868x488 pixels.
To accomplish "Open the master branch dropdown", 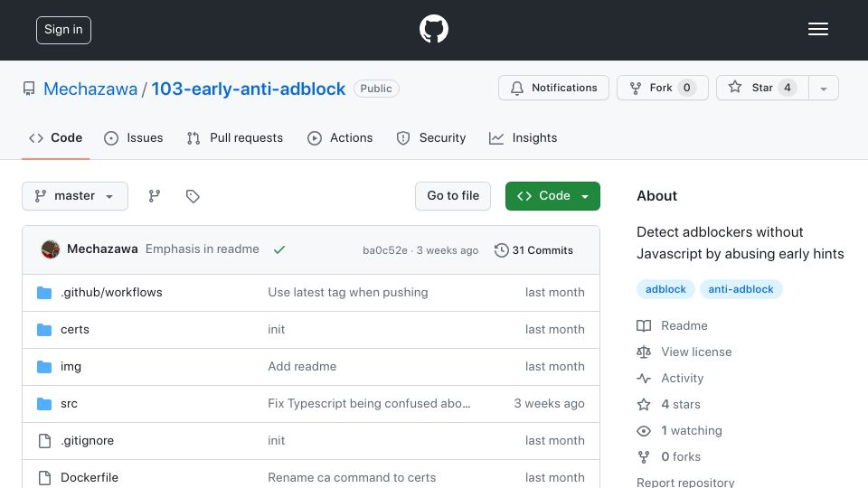I will coord(75,196).
